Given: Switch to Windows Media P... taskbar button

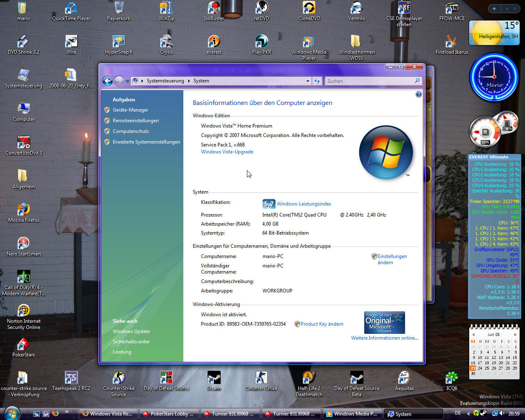Looking at the screenshot, I should click(352, 414).
